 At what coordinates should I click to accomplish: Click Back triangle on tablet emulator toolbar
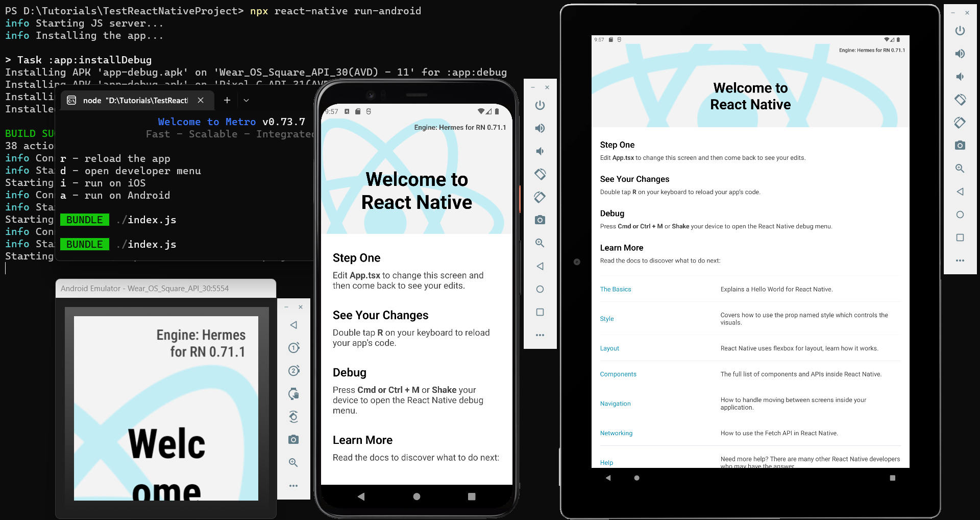[960, 192]
